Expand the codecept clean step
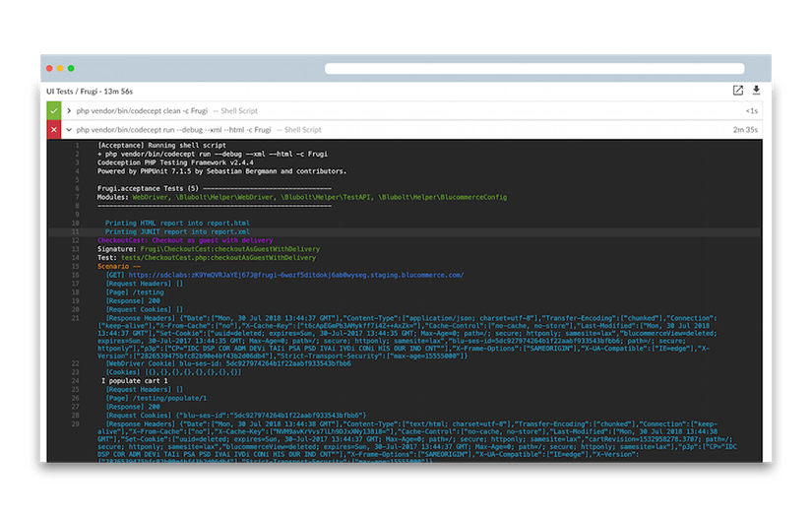 tap(69, 111)
